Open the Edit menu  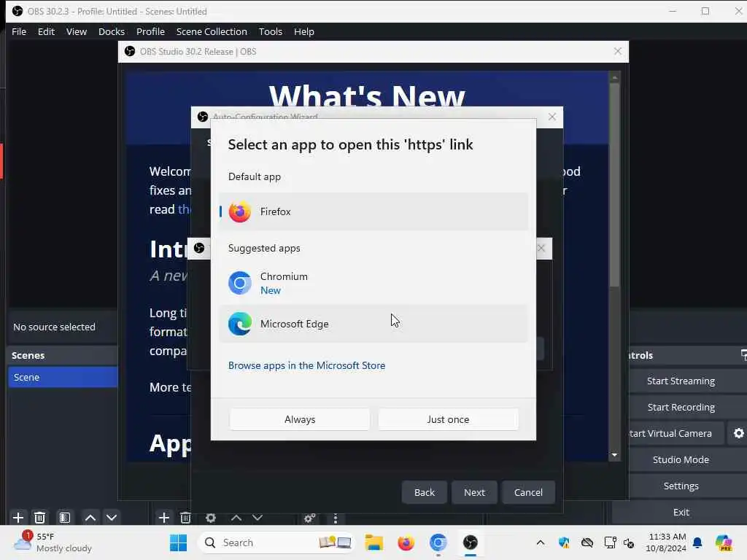click(46, 31)
